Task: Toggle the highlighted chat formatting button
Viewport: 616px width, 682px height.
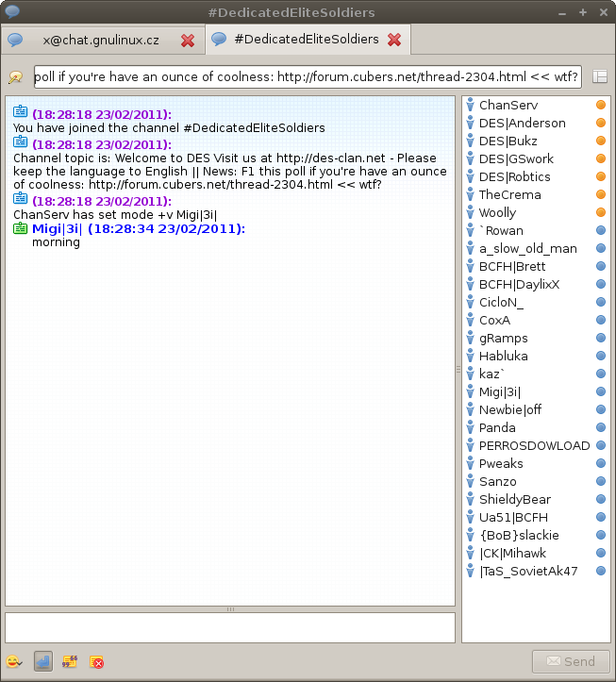Action: (42, 661)
